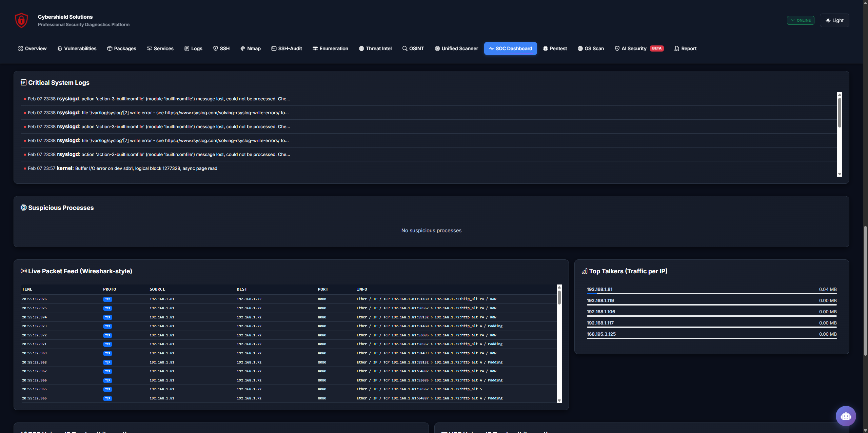Launch the OS Scan tool
Viewport: 868px width, 433px height.
tap(590, 48)
